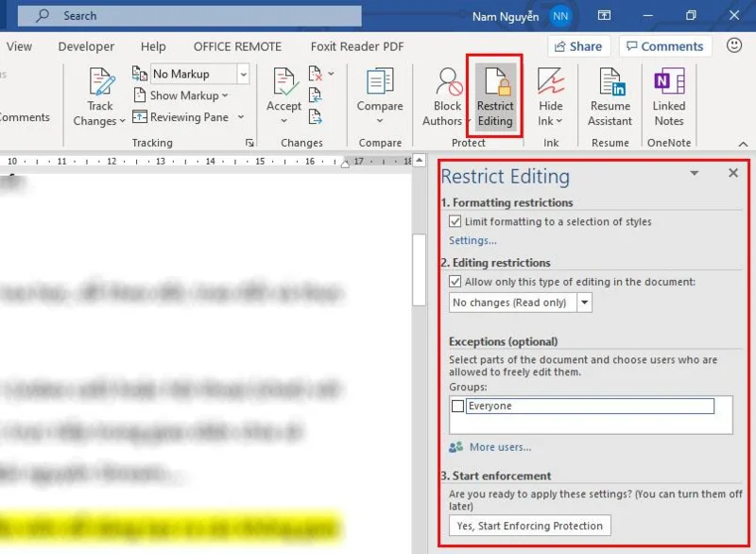
Task: Expand Reviewing Pane dropdown arrow
Action: pos(241,117)
